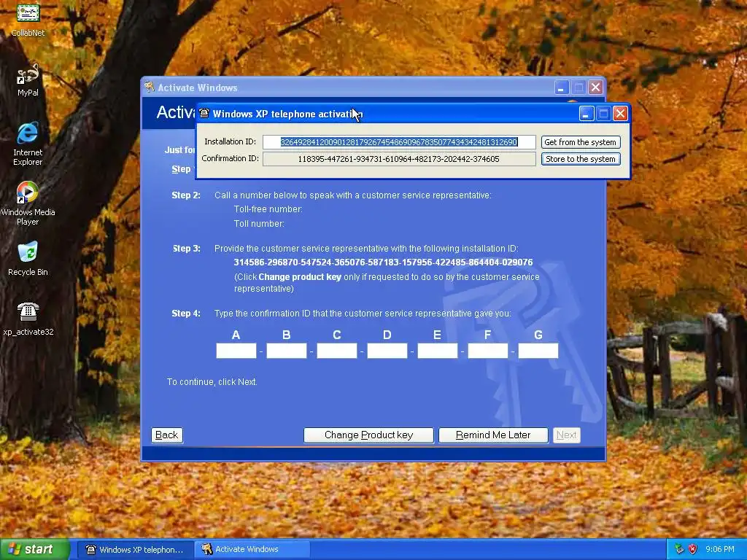The image size is (747, 560).
Task: Close the telephone activation window
Action: pyautogui.click(x=620, y=113)
